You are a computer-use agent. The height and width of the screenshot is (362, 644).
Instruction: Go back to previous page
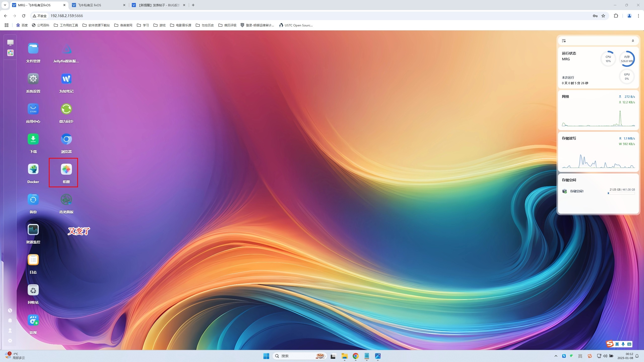tap(6, 16)
